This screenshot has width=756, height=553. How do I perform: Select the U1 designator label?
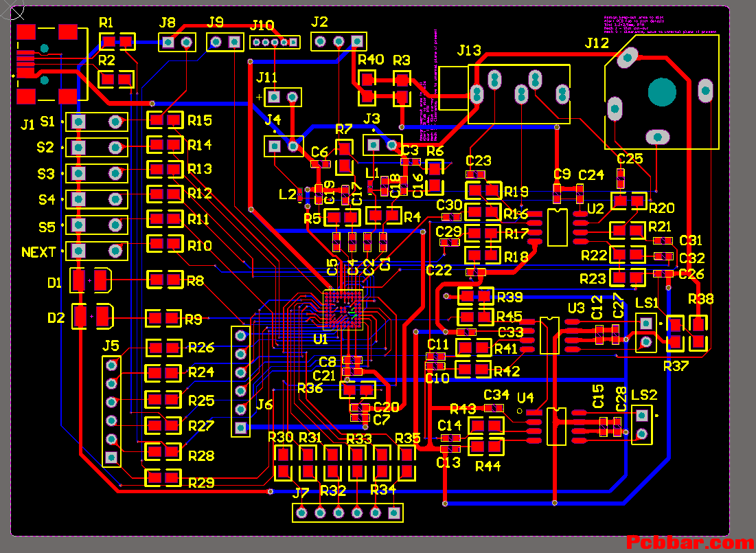[x=321, y=339]
